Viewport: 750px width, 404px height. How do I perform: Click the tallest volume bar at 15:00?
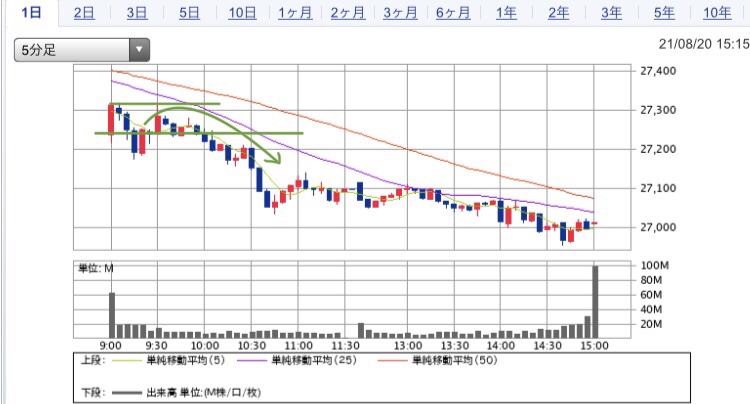click(595, 302)
